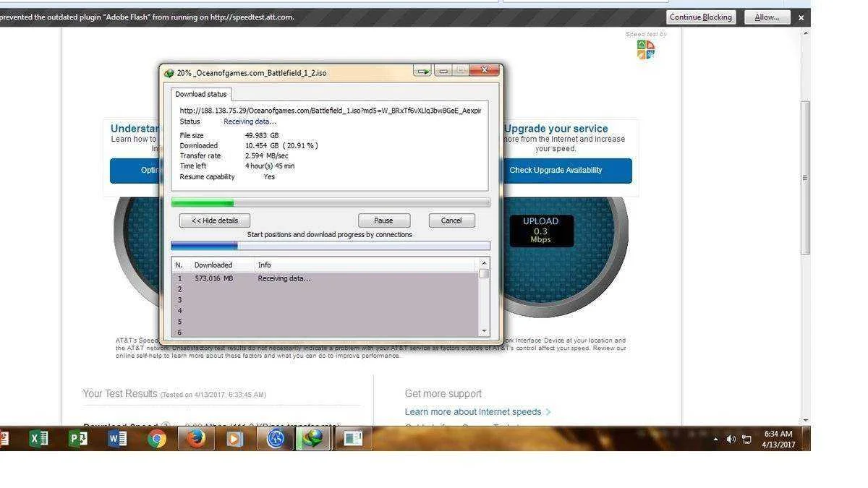Click the connections list scrollbar up arrow
This screenshot has height=488, width=868.
pos(484,263)
